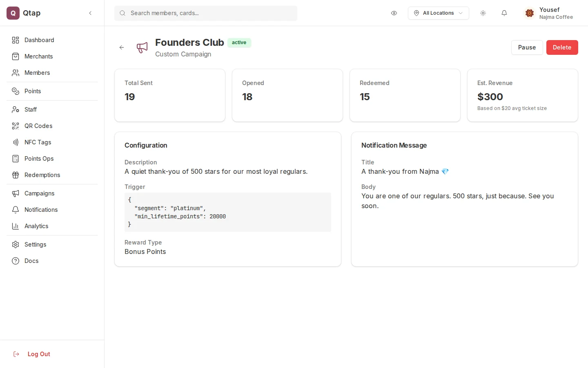Open the Members section
Viewport: 588px width, 368px height.
[x=52, y=73]
